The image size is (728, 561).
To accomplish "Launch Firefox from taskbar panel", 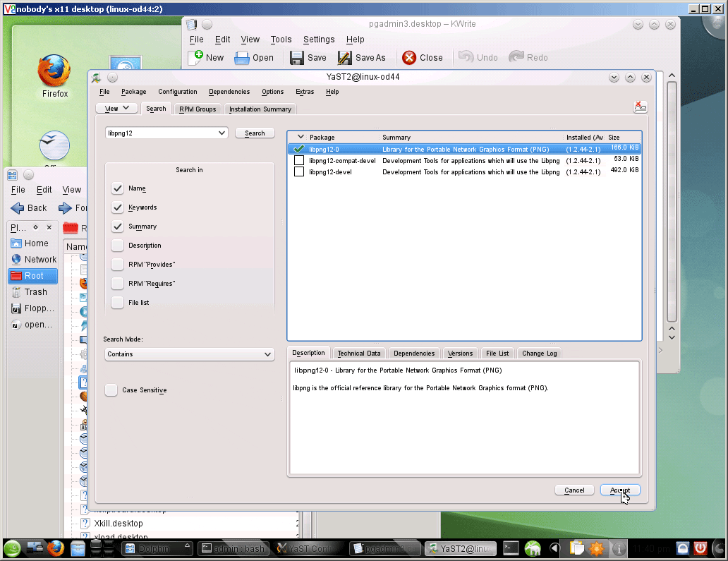I will click(56, 549).
